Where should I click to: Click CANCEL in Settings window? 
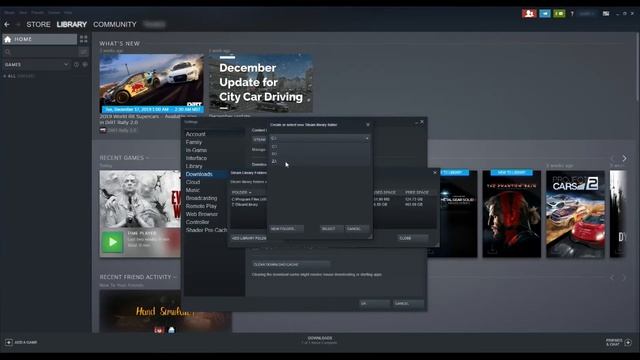click(408, 304)
